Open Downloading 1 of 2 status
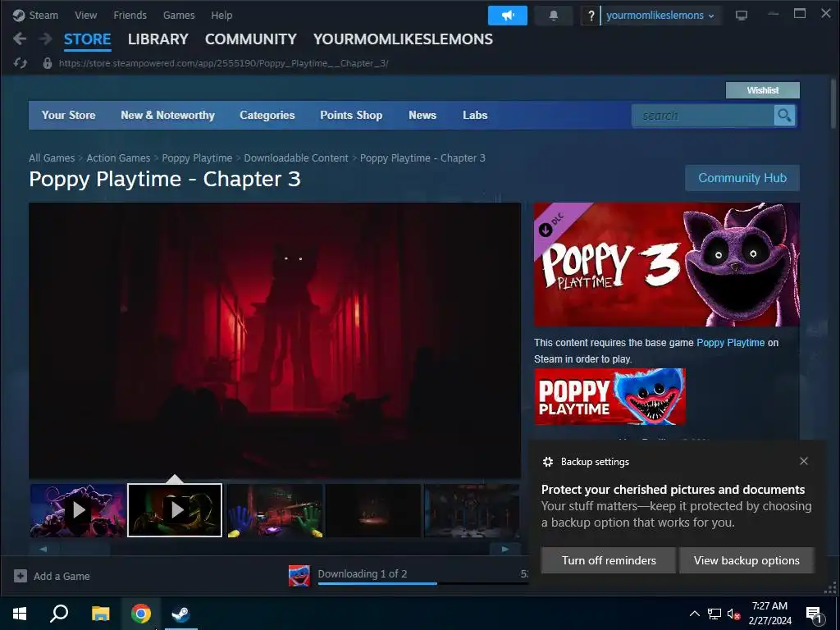This screenshot has width=840, height=630. (363, 573)
